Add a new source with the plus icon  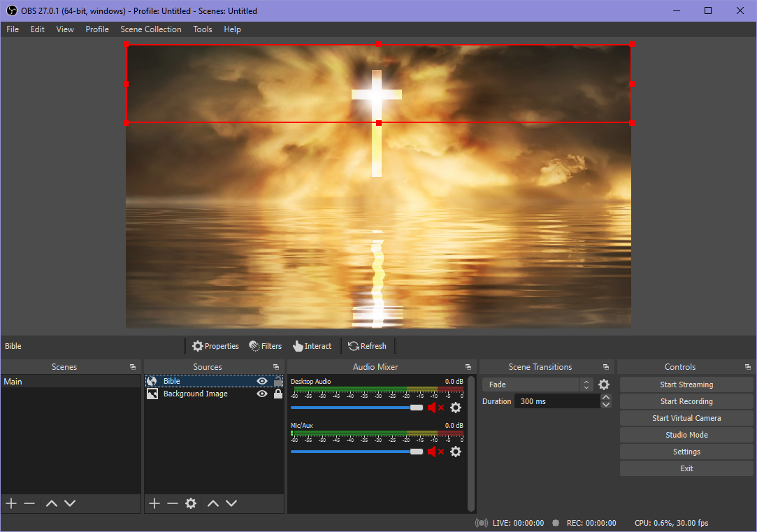[x=154, y=503]
